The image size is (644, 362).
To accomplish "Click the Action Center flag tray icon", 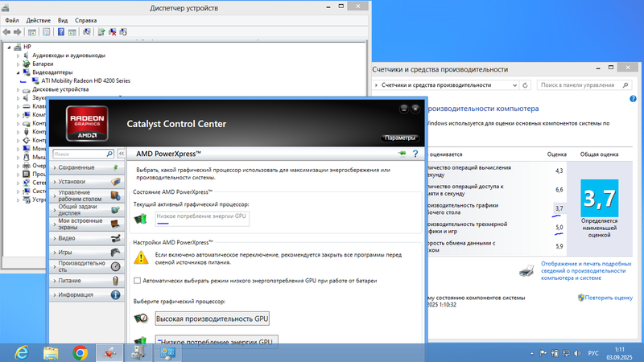I will tap(543, 353).
